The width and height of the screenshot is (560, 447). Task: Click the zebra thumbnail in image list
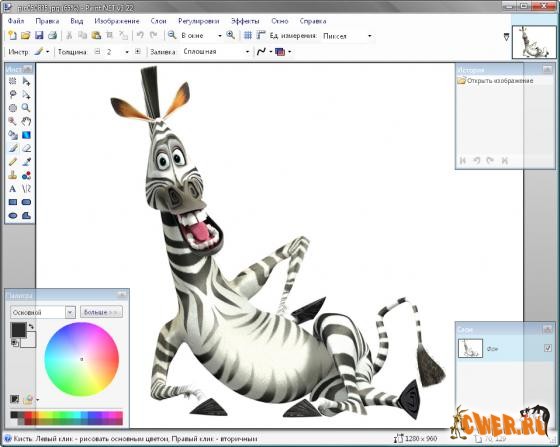click(x=534, y=42)
